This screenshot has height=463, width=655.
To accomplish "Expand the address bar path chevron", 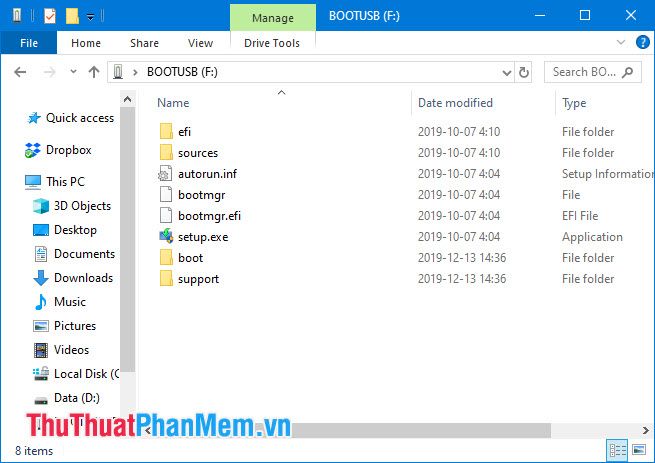I will click(135, 72).
